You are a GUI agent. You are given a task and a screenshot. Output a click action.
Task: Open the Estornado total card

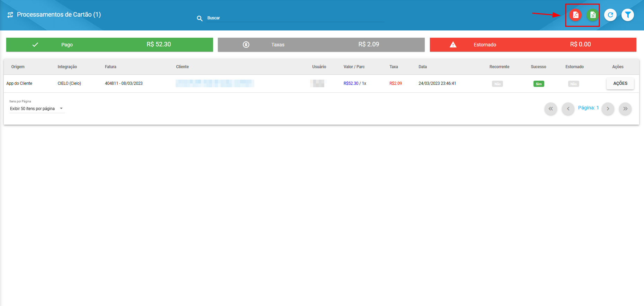[533, 45]
